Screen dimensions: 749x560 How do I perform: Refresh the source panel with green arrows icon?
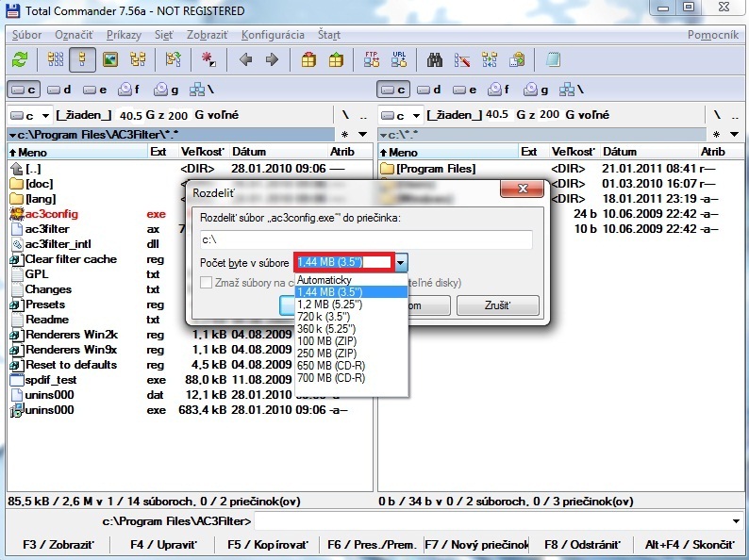click(20, 59)
